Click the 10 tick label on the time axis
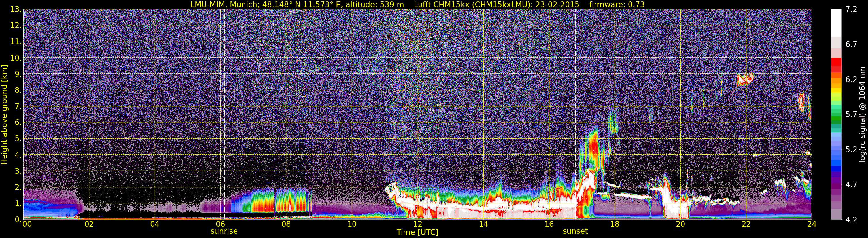The width and height of the screenshot is (868, 238). pyautogui.click(x=352, y=224)
